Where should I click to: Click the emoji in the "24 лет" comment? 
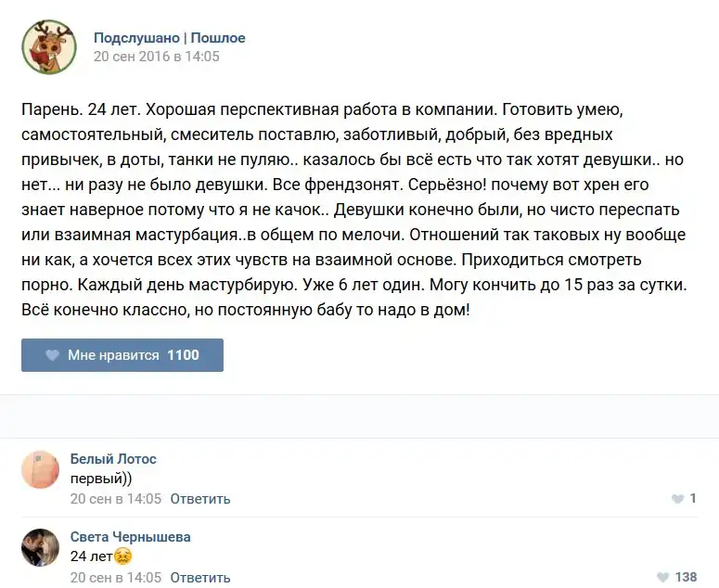tap(122, 556)
